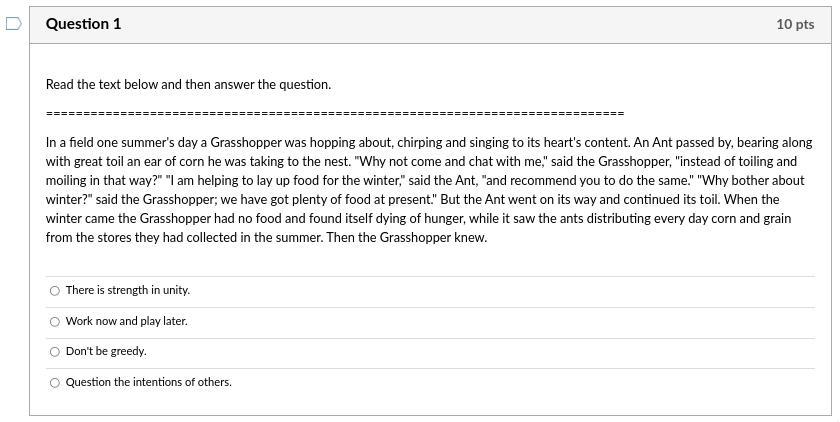Mark the "Question the intentions of others" radio button
This screenshot has height=422, width=840.
click(55, 383)
